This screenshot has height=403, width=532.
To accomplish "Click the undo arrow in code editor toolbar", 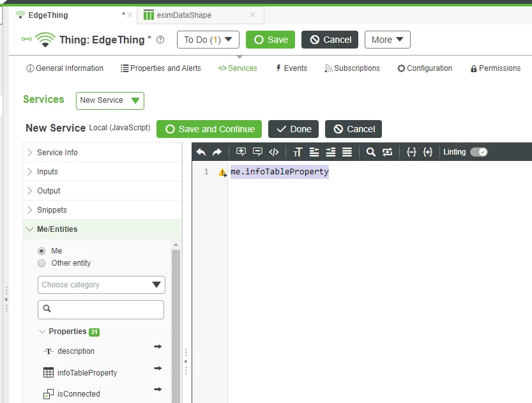I will [x=201, y=152].
